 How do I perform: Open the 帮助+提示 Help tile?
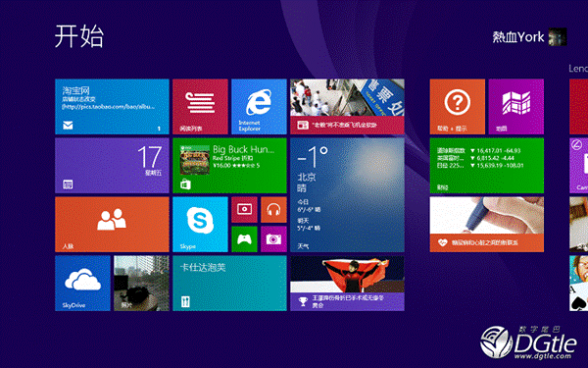pyautogui.click(x=457, y=107)
